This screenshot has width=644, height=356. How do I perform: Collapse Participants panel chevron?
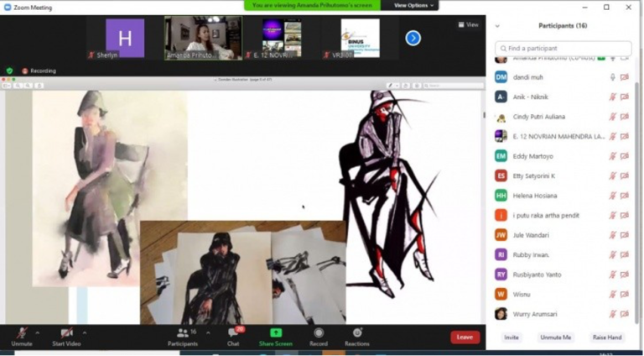tap(497, 26)
